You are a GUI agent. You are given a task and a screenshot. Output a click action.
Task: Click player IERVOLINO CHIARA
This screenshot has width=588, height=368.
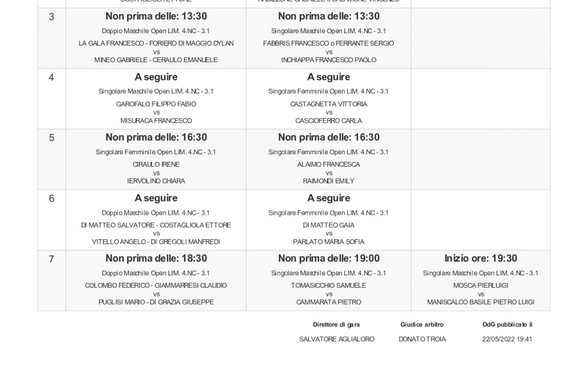[x=156, y=181]
